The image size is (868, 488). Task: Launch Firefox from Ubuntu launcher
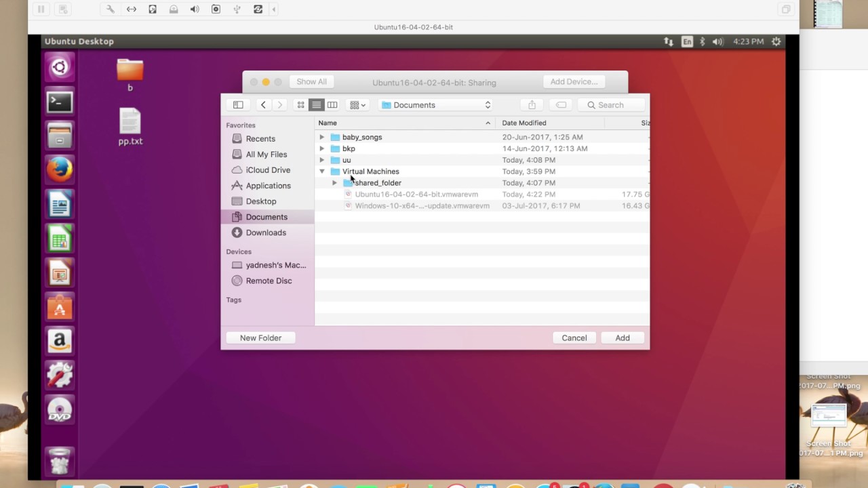[x=60, y=170]
